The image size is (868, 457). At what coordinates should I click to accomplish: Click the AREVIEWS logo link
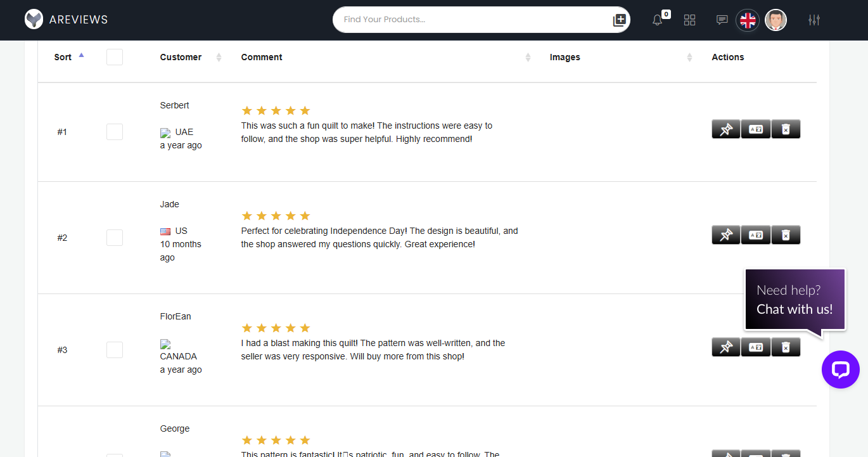[67, 20]
